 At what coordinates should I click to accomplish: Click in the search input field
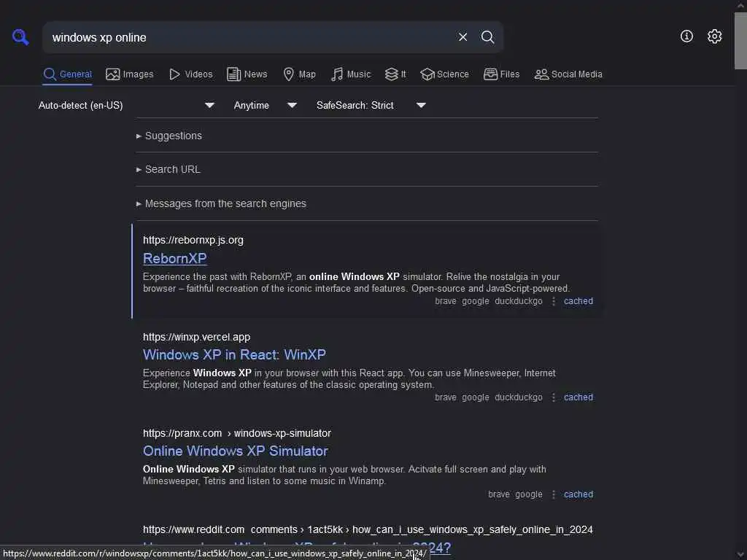pos(250,37)
